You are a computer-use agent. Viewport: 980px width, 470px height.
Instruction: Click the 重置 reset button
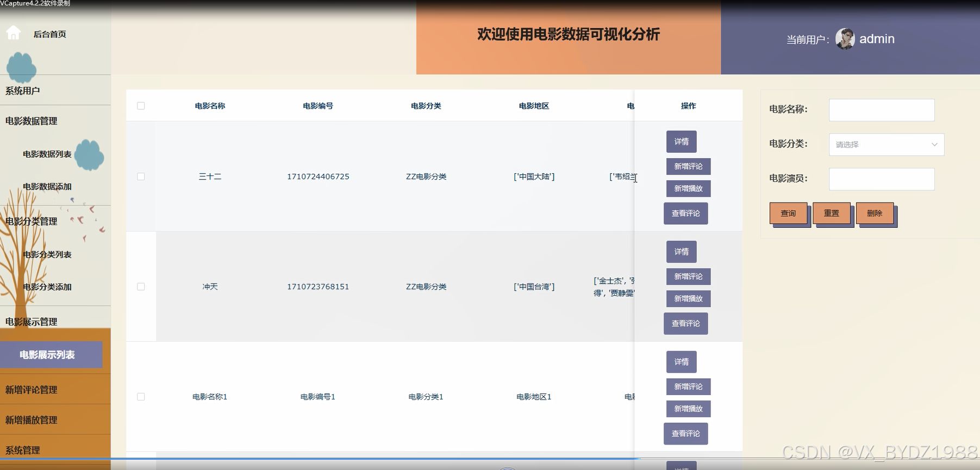tap(831, 213)
